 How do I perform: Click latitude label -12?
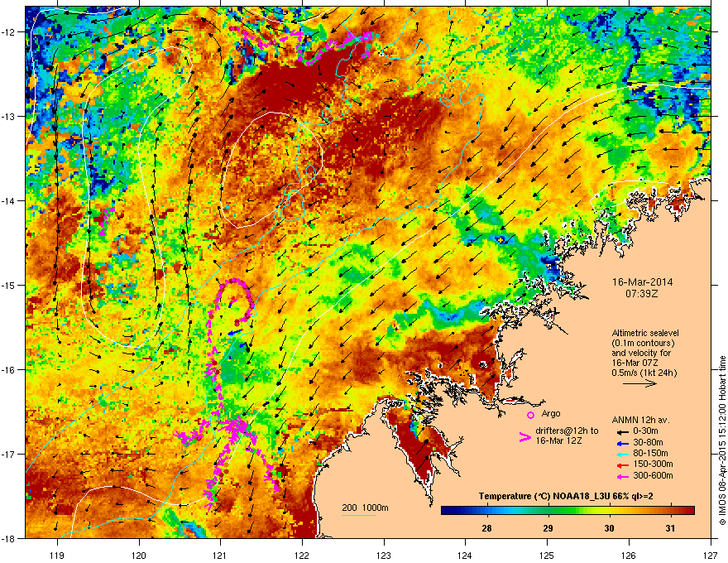(x=9, y=32)
